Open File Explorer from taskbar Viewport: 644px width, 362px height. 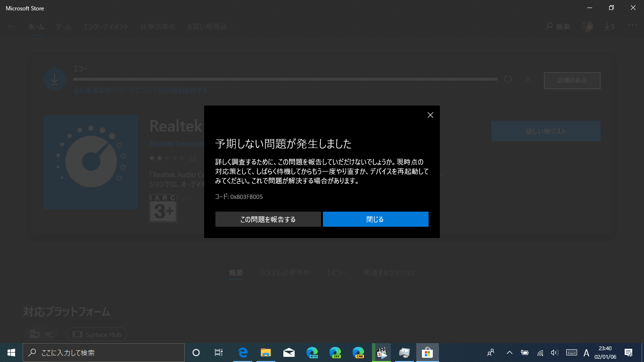(266, 353)
